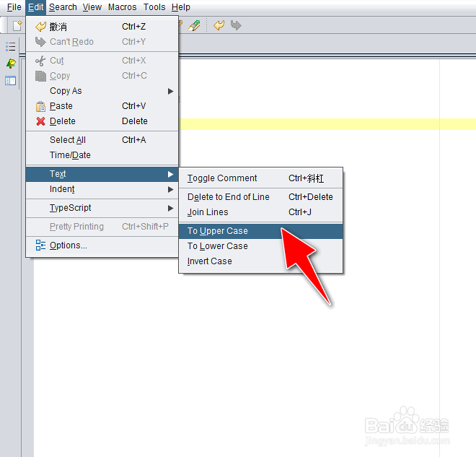The width and height of the screenshot is (476, 457).
Task: Click the tree sidebar icon
Action: (11, 64)
